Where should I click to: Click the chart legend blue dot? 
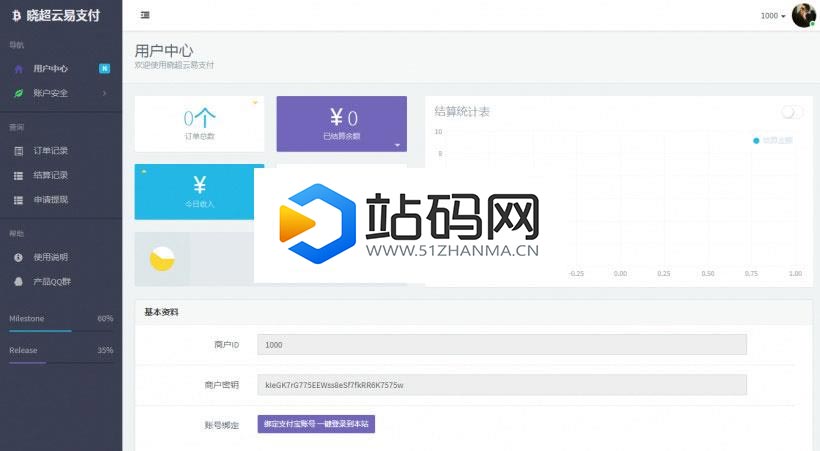[x=756, y=141]
